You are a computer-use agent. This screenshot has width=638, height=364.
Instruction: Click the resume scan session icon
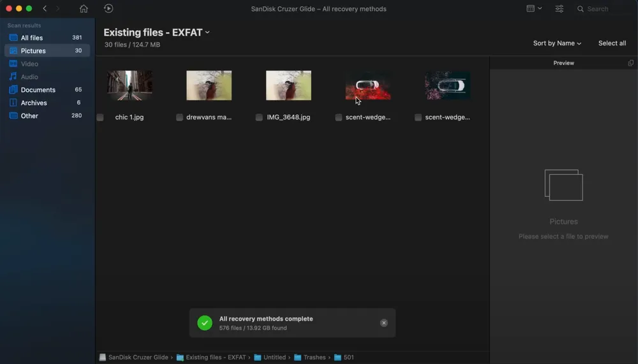coord(108,8)
